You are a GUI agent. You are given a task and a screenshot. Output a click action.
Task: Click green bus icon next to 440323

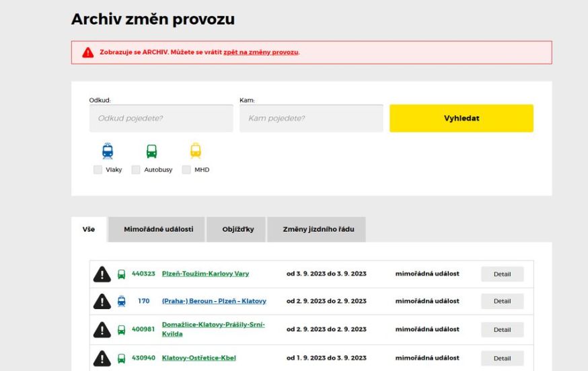point(122,274)
